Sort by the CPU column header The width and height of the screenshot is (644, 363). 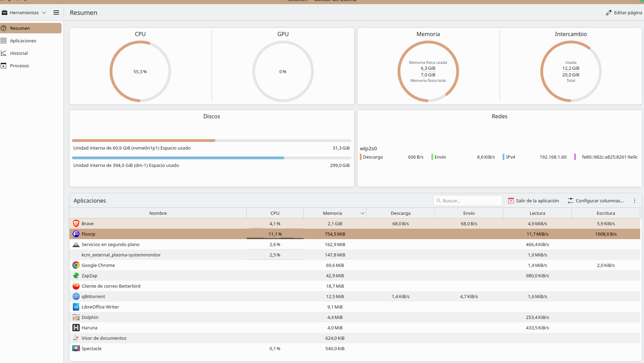click(275, 213)
